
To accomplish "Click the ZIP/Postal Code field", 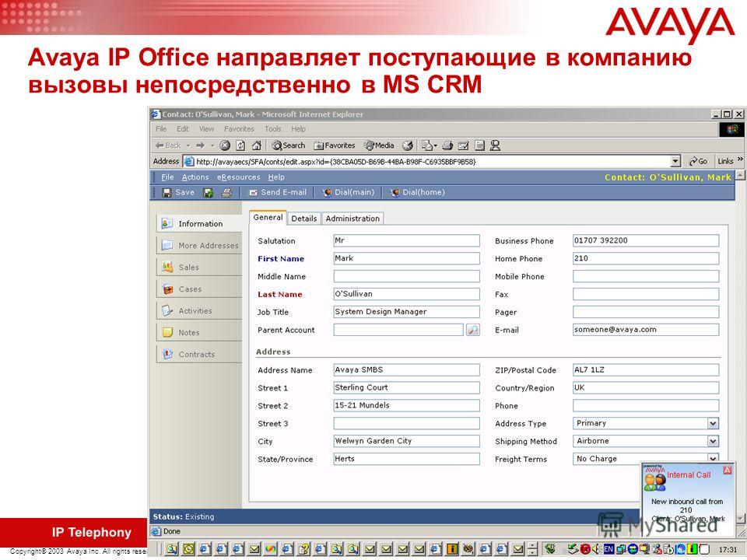I will click(646, 370).
